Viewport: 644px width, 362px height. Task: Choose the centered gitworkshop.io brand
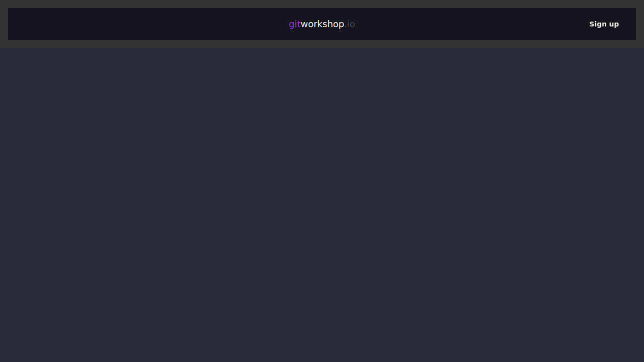[x=322, y=24]
